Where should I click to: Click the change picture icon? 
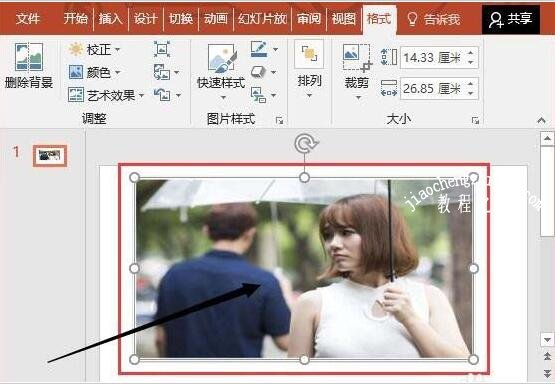click(162, 72)
